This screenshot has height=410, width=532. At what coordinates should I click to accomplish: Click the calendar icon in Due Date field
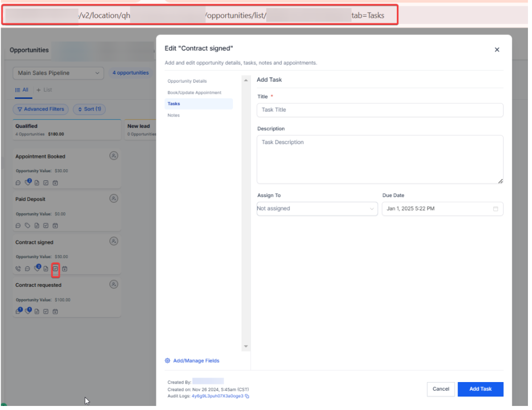pyautogui.click(x=496, y=209)
